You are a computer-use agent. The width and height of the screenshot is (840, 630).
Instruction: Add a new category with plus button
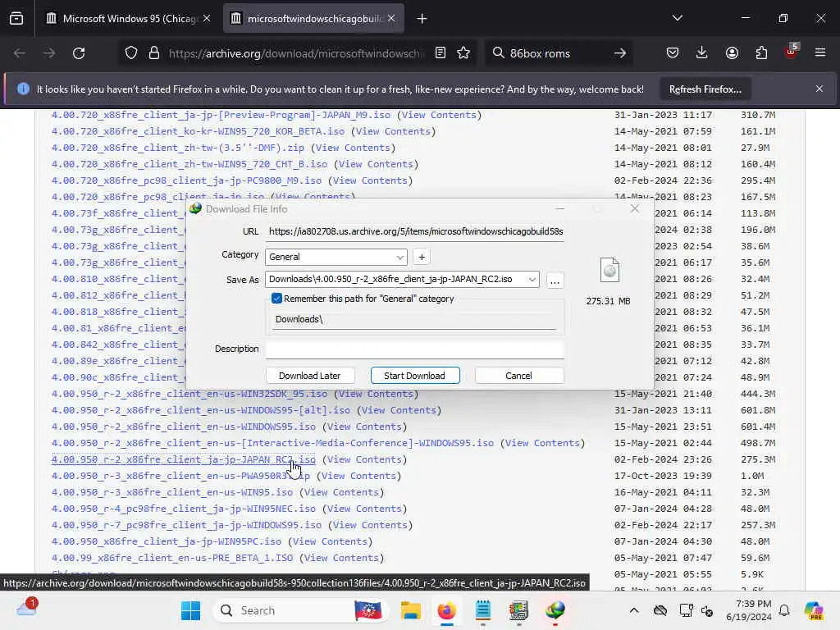coord(422,257)
